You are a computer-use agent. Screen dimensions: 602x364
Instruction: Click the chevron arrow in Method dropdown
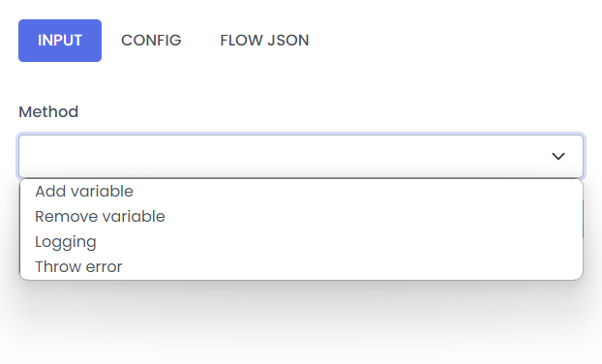(557, 156)
